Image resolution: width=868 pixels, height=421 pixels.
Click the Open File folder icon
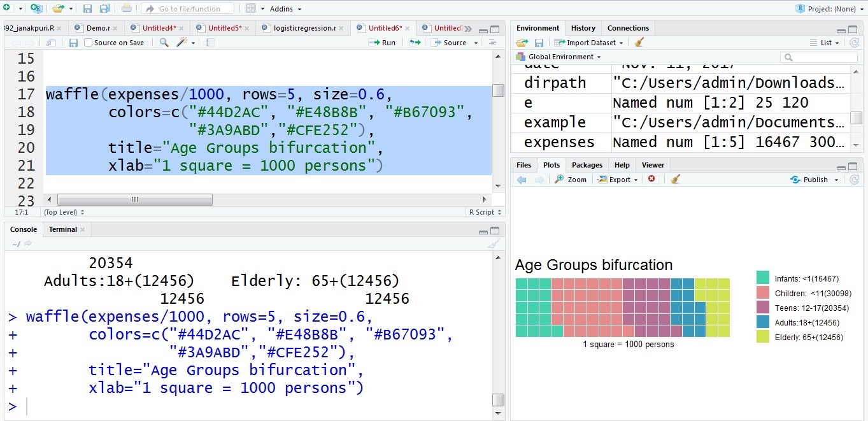pyautogui.click(x=58, y=8)
